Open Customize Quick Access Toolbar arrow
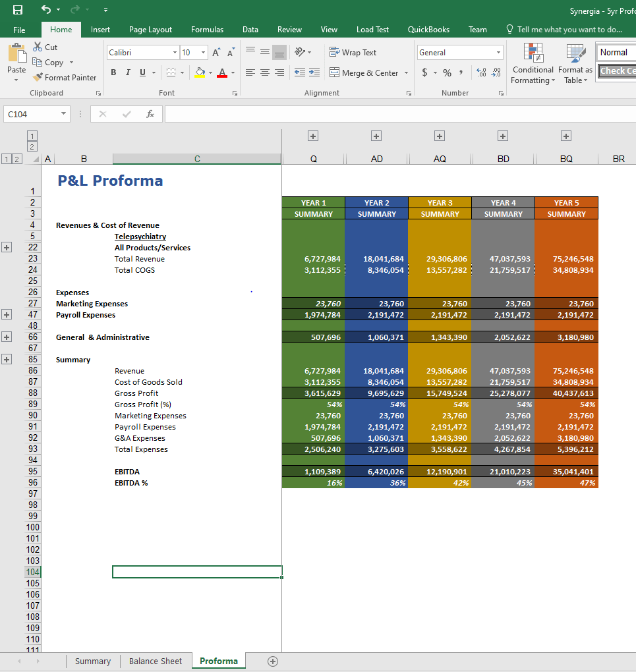 (x=105, y=9)
